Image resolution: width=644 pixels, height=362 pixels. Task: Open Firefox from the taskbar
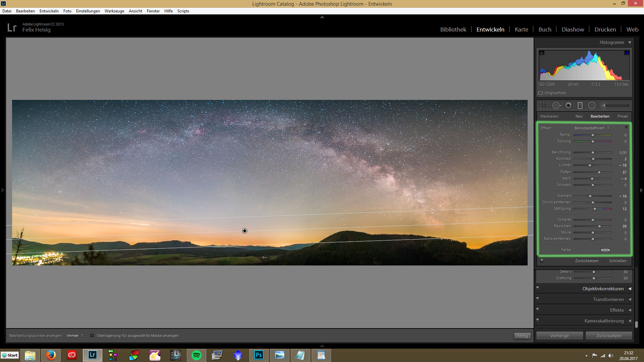point(51,355)
